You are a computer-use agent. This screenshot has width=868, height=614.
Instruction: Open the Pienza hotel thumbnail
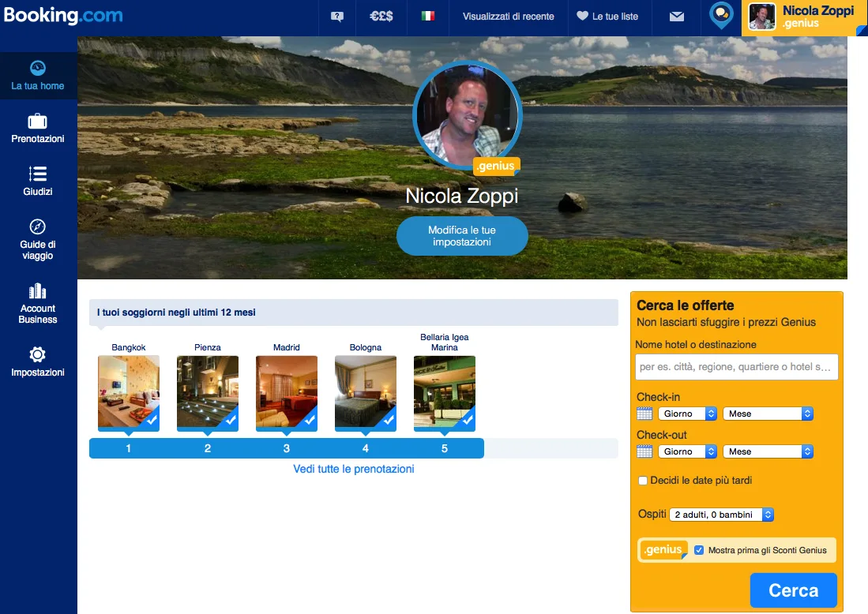[208, 393]
